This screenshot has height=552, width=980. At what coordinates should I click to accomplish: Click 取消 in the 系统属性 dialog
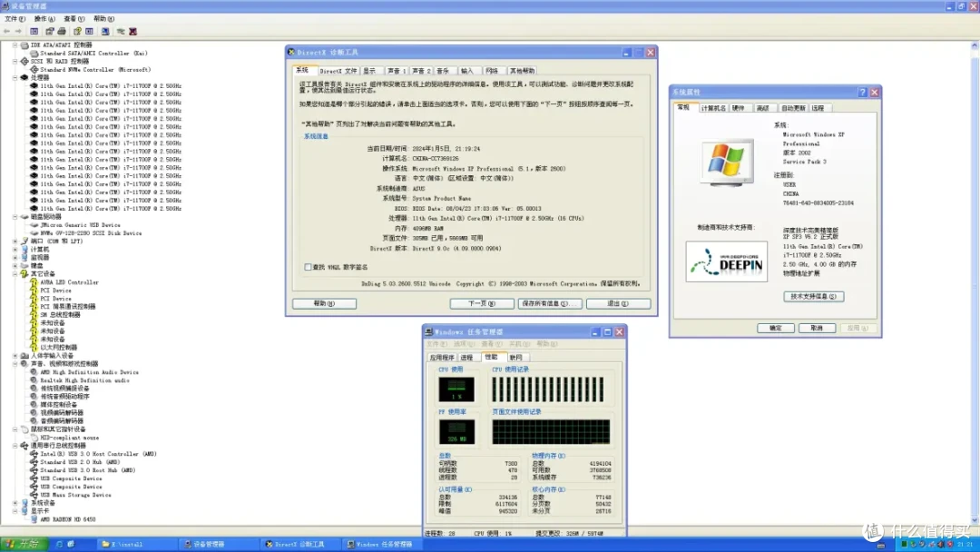817,328
